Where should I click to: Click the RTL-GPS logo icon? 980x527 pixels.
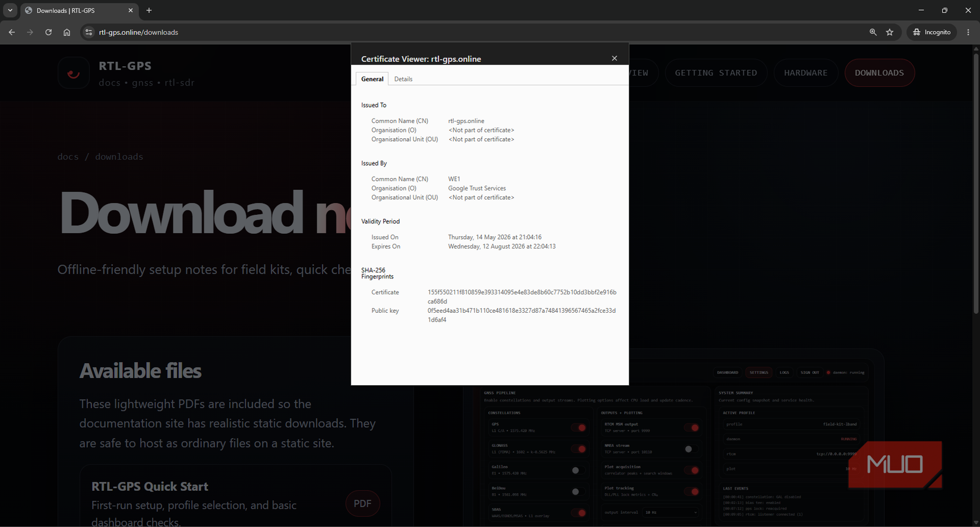(74, 73)
